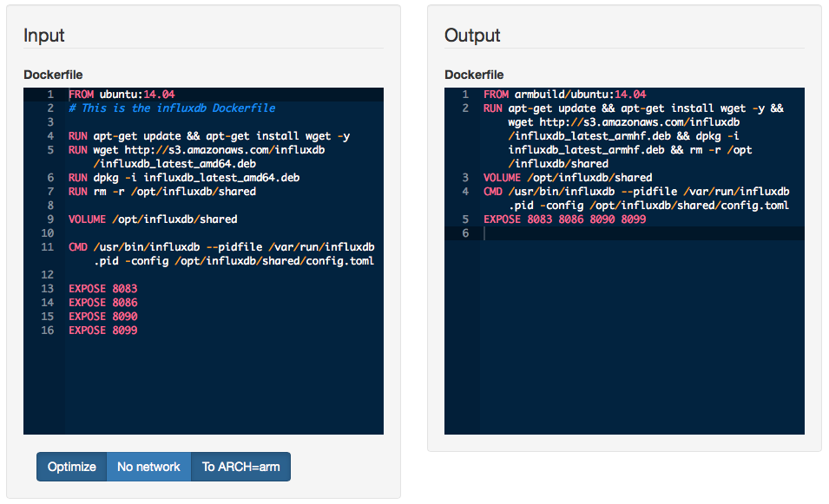Click the input VOLUME /opt/influxdb/shared line

point(153,219)
